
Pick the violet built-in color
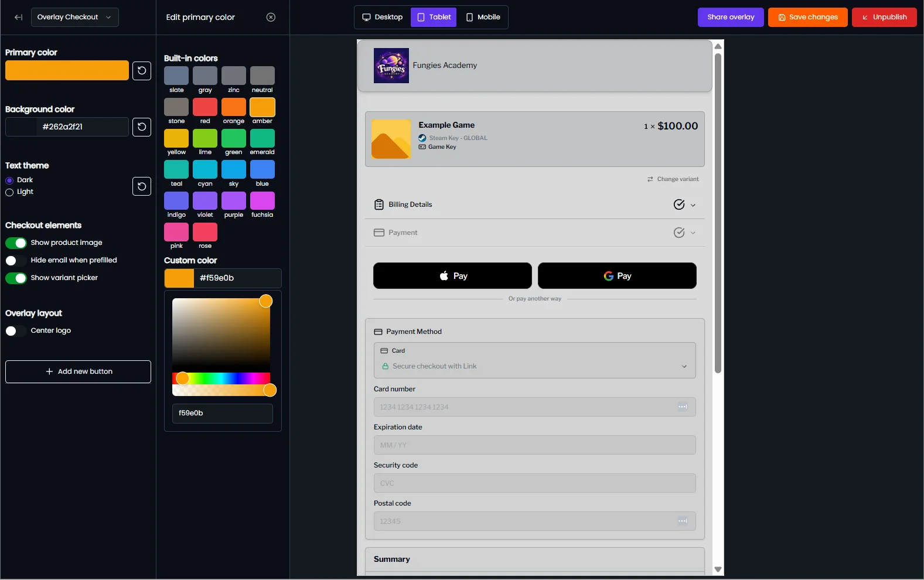click(205, 201)
